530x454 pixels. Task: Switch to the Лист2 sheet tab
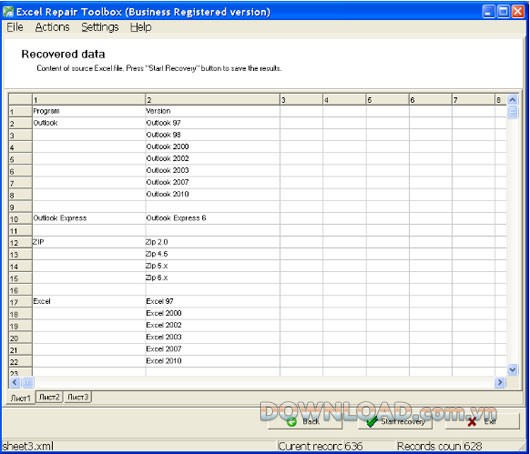pyautogui.click(x=49, y=397)
